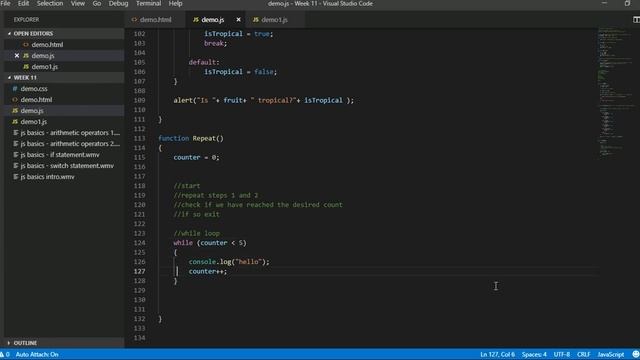Click on the alert("Is "+ fruit line
The height and width of the screenshot is (360, 640).
point(264,100)
